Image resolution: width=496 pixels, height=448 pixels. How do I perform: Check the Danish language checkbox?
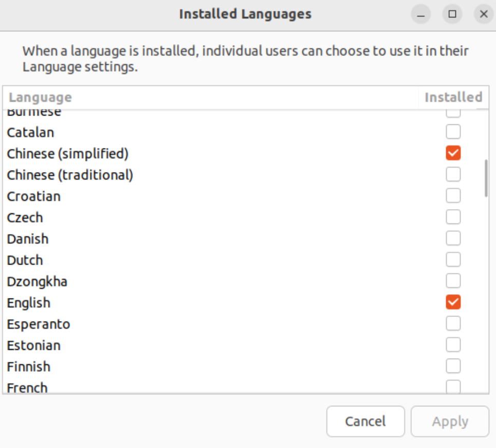click(x=453, y=238)
